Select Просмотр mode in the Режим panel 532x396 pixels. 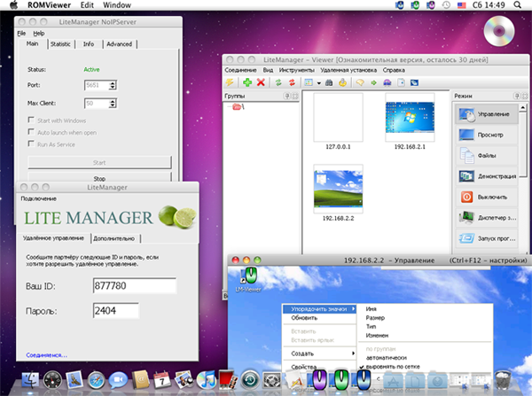point(487,135)
